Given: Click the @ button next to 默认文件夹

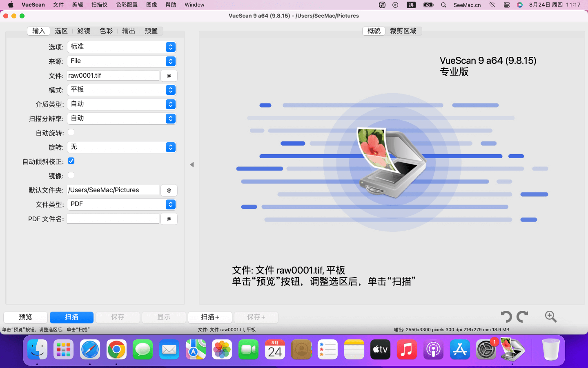Looking at the screenshot, I should [169, 190].
